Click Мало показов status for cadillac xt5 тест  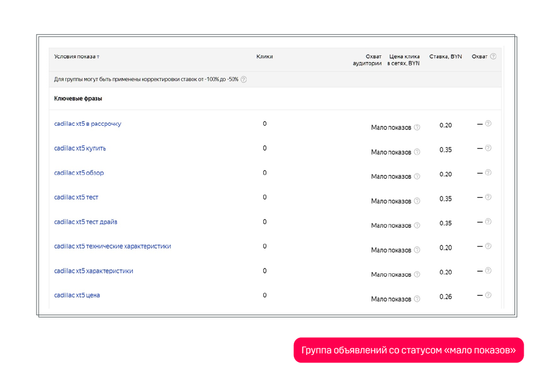tap(390, 201)
